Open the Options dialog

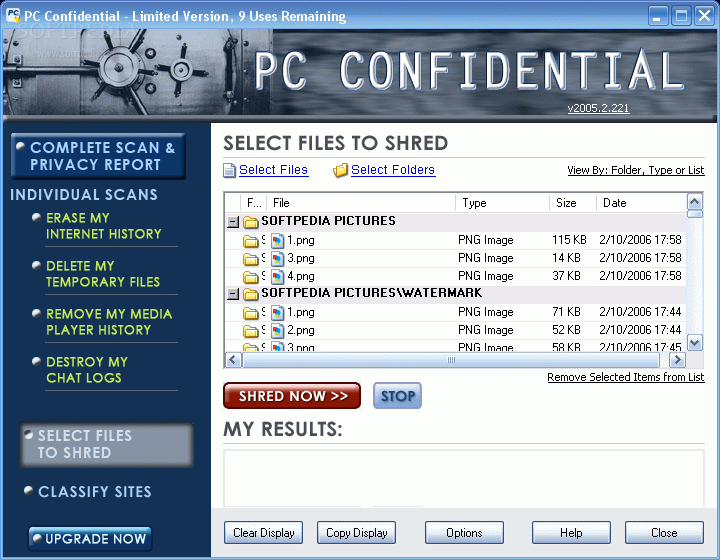pos(464,532)
